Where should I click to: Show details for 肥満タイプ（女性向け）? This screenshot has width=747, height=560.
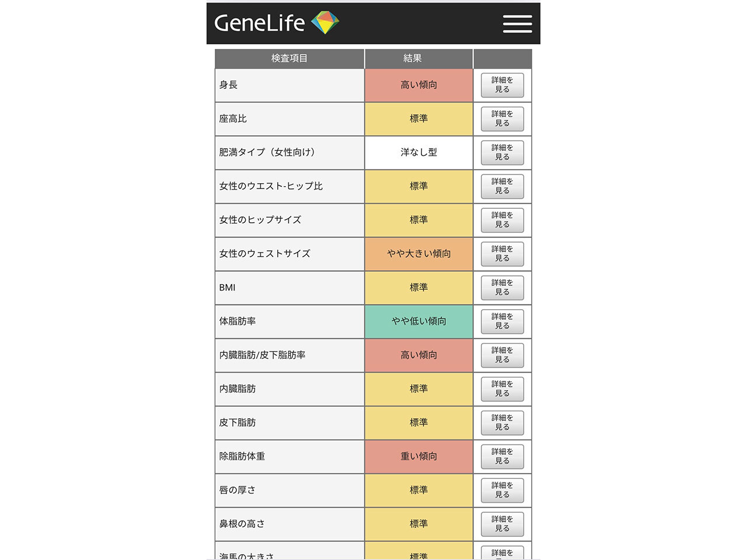coord(502,153)
